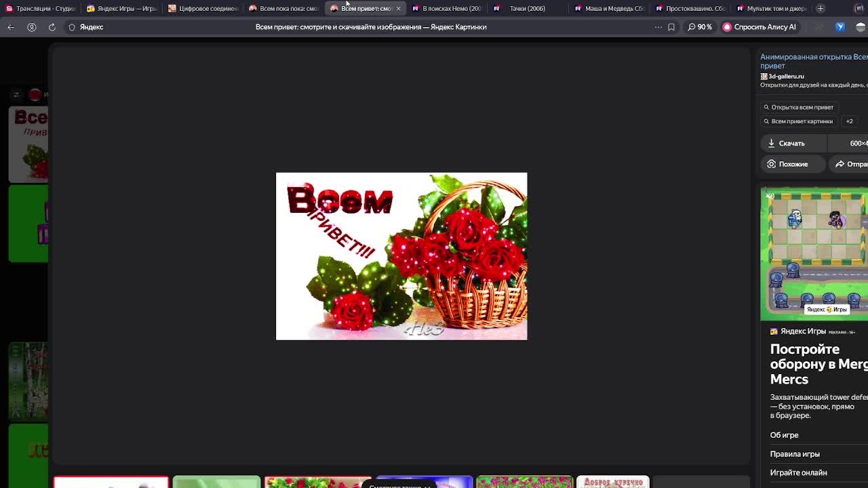
Task: Click Спросить Алису AI button
Action: click(x=759, y=27)
